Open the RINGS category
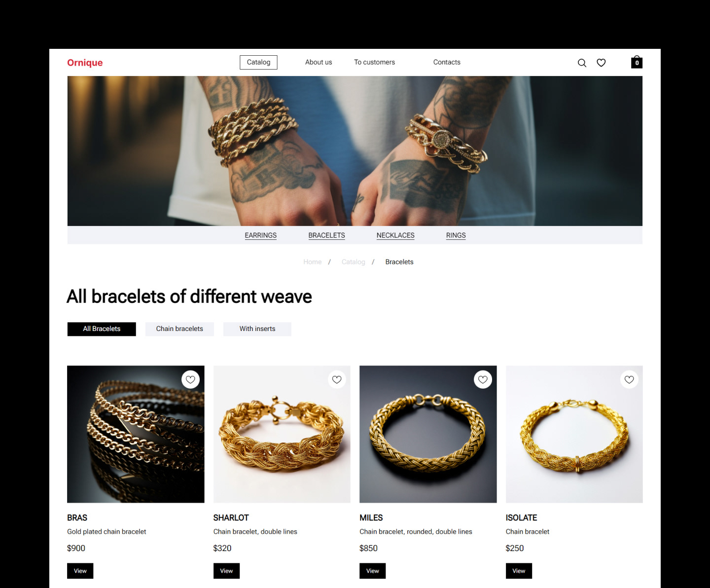This screenshot has width=710, height=588. click(456, 235)
